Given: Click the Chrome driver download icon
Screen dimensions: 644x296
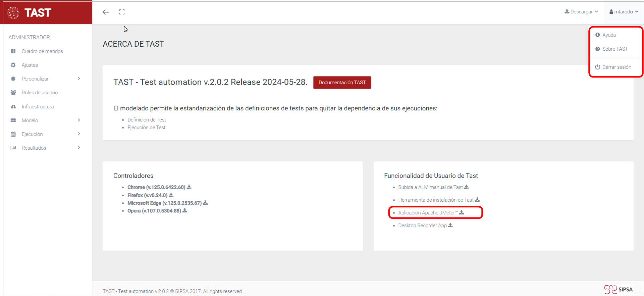Looking at the screenshot, I should (x=189, y=187).
